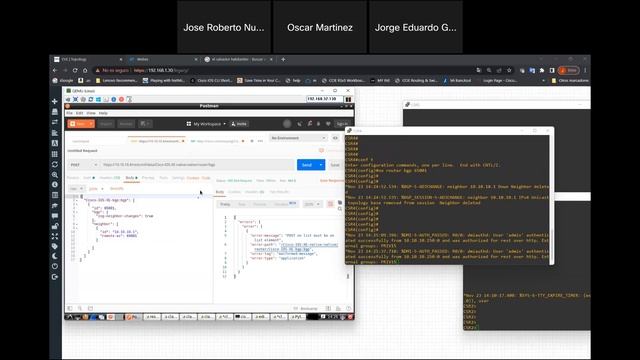Viewport: 640px width, 360px height.
Task: Click the copy response icon
Action: pos(340,202)
